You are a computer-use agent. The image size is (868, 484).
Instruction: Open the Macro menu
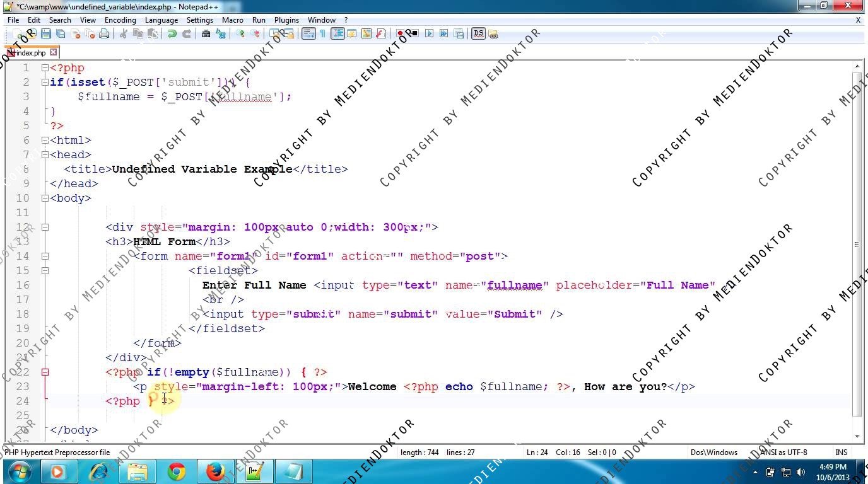232,20
